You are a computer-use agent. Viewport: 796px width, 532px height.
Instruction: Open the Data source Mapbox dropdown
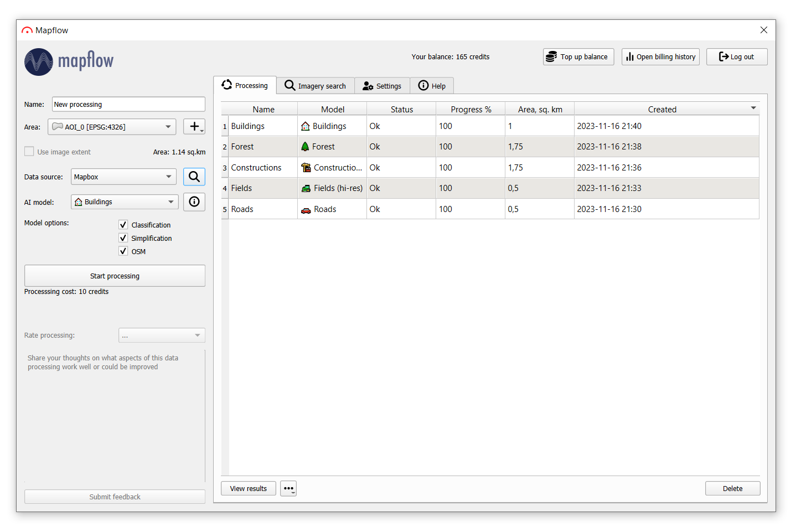(123, 177)
